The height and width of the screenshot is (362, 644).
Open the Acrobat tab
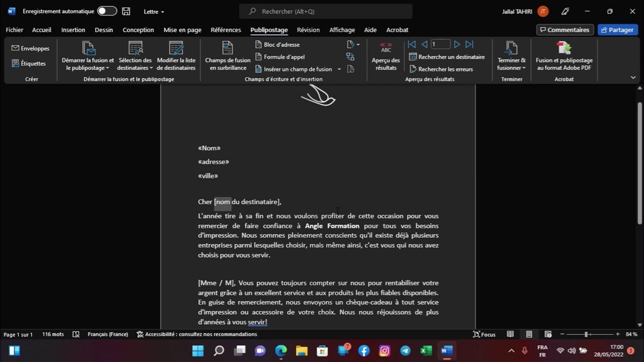click(397, 30)
